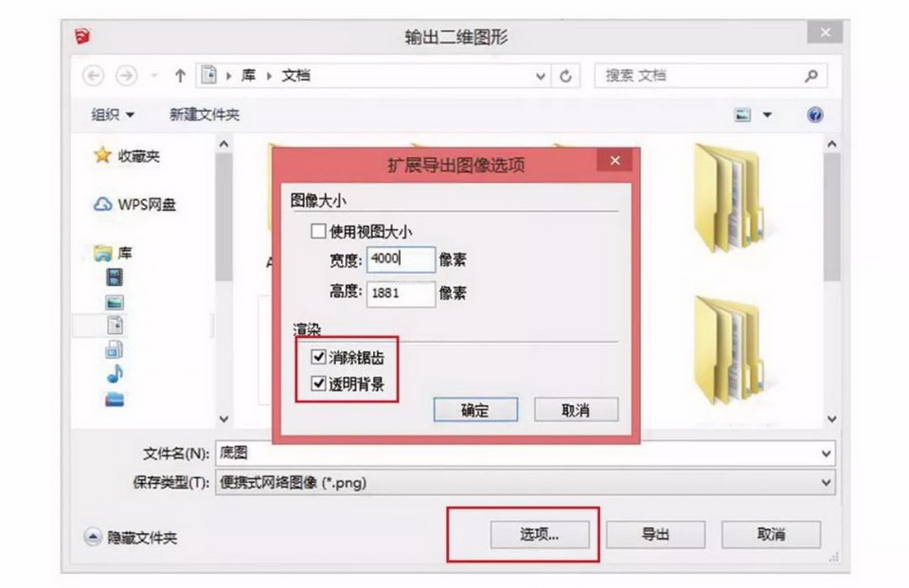Uncheck 消除锯齿 anti-alias option
The image size is (909, 588).
[x=318, y=357]
